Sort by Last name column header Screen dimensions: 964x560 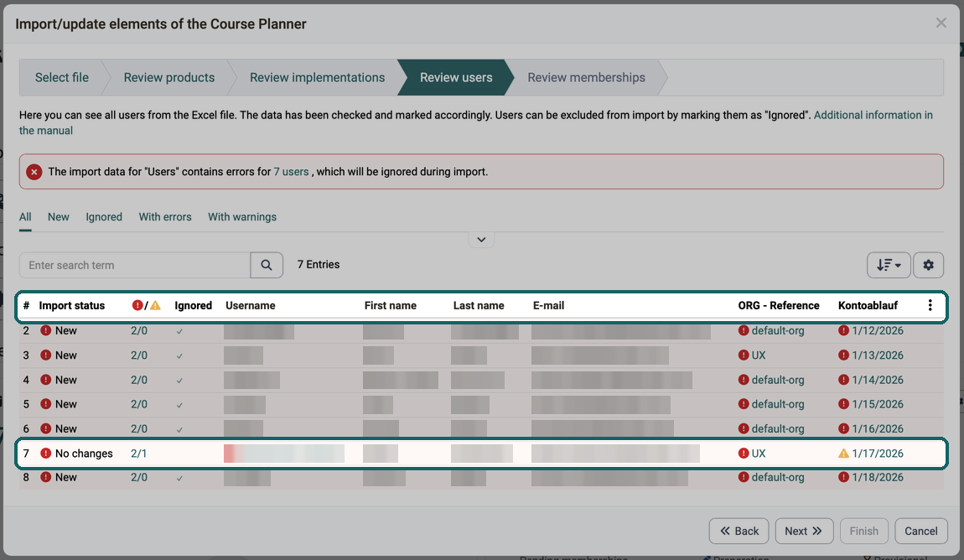pyautogui.click(x=479, y=305)
